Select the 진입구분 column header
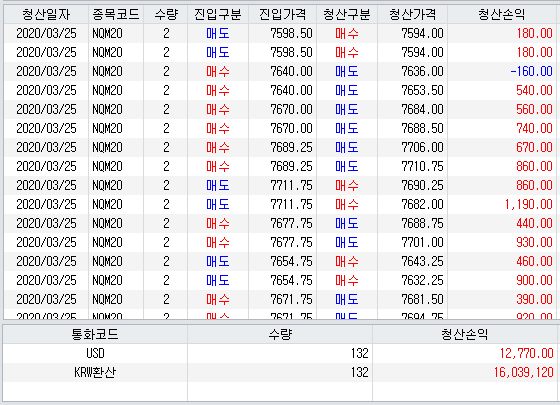 (218, 14)
